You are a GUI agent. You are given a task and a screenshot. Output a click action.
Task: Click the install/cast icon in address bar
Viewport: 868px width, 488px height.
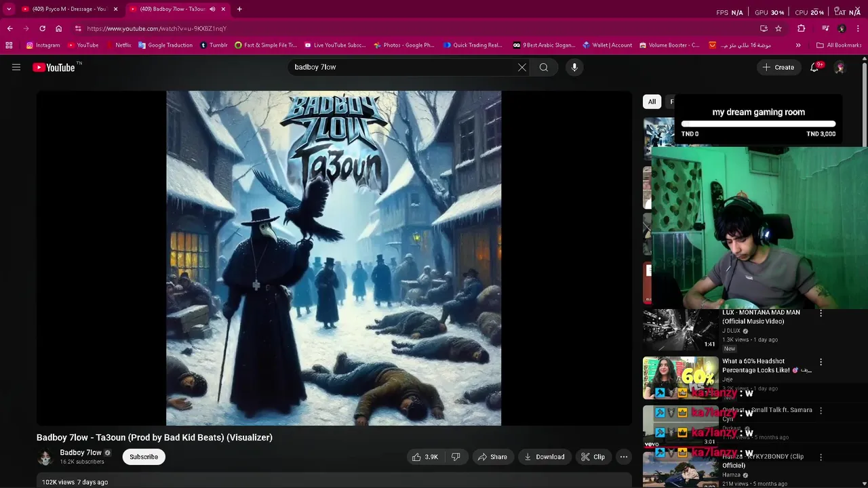pos(764,28)
